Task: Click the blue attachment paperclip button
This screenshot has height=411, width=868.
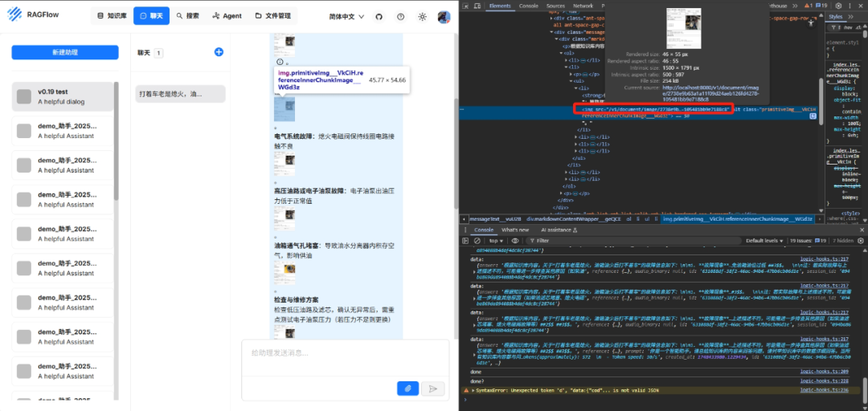Action: [x=408, y=389]
